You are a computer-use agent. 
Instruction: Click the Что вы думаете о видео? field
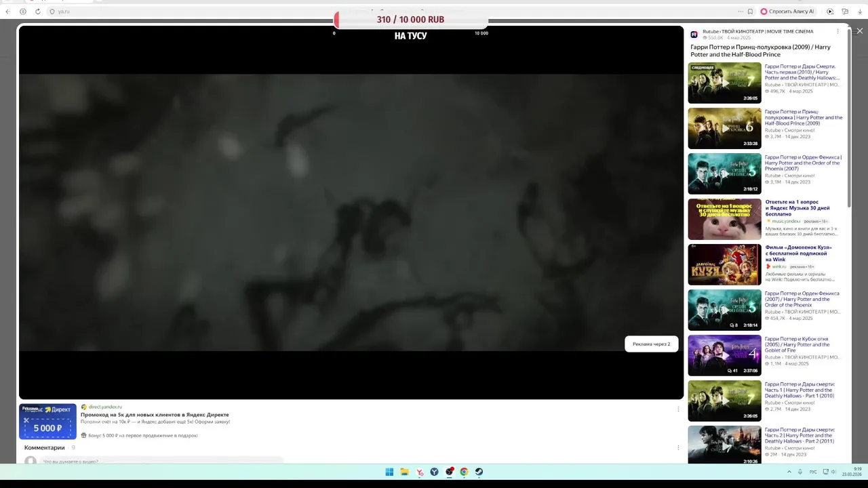coord(161,461)
